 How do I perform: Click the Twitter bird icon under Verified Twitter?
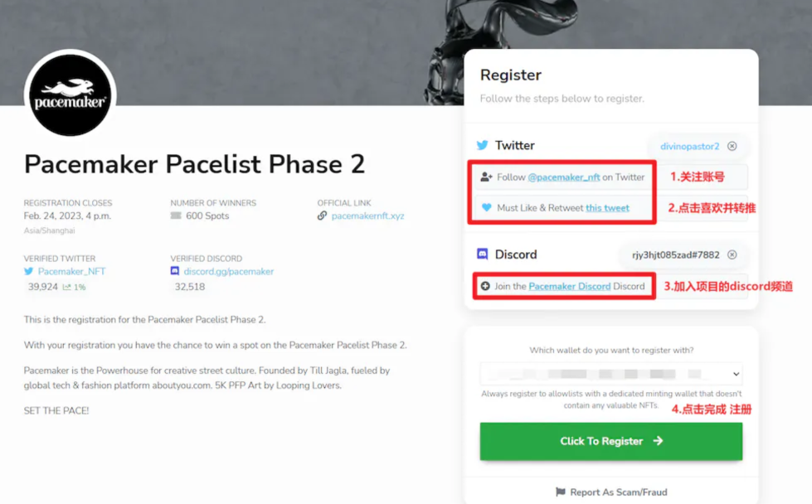tap(29, 272)
